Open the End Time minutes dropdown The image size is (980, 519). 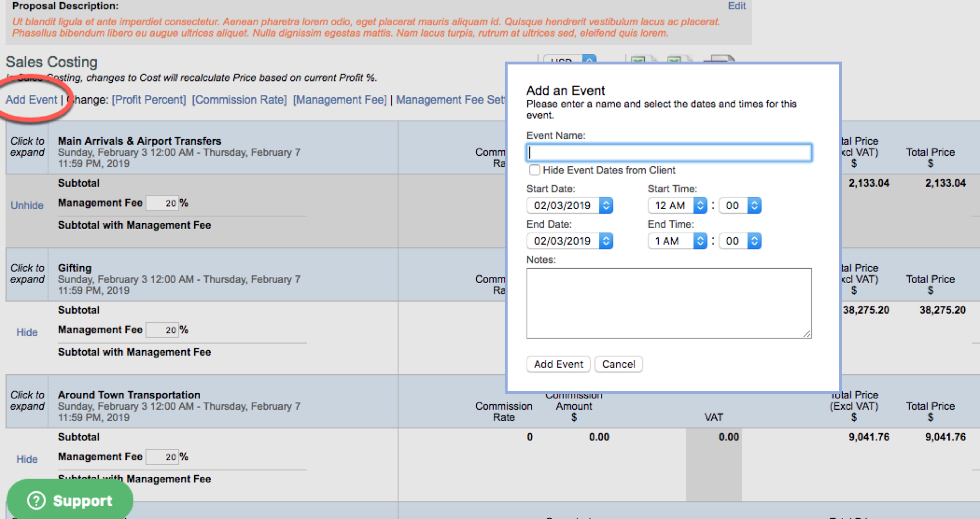click(740, 241)
